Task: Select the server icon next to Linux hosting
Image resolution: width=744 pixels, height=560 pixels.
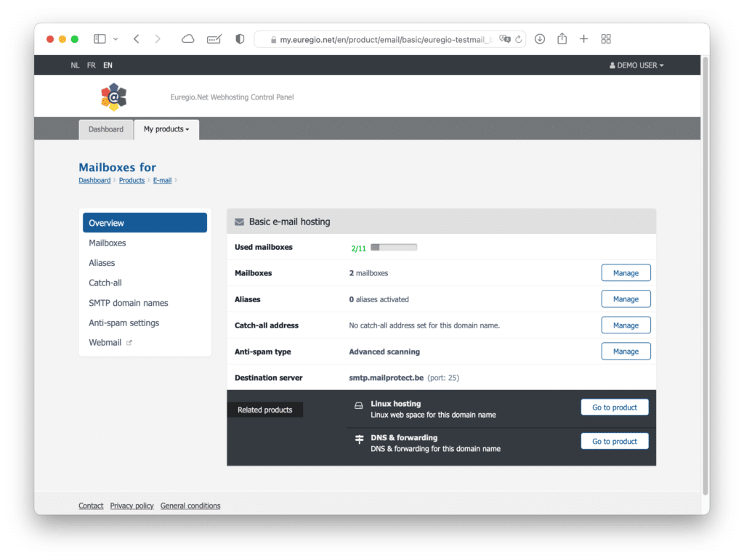Action: coord(359,405)
